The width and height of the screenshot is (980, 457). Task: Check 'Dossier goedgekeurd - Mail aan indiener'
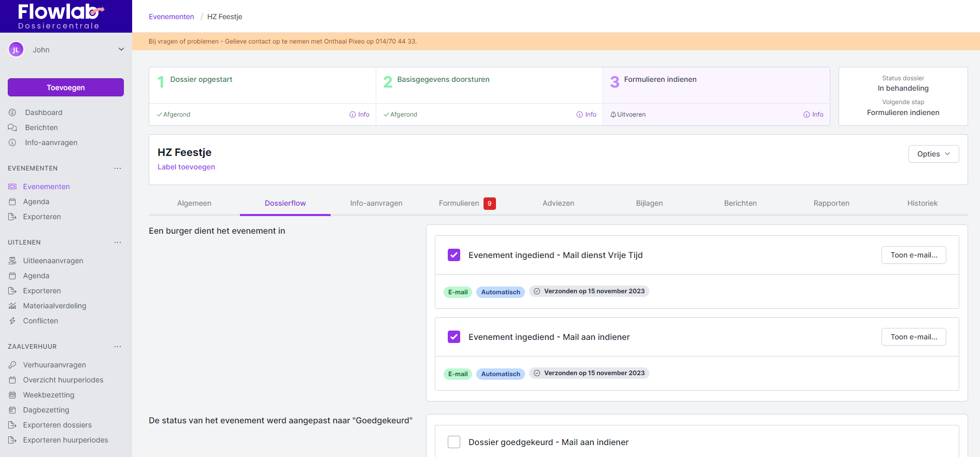click(454, 442)
